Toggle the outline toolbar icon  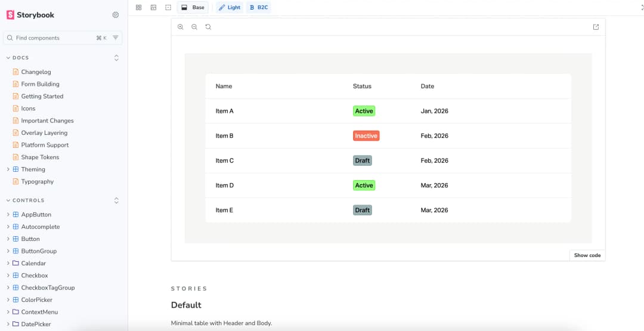click(168, 7)
